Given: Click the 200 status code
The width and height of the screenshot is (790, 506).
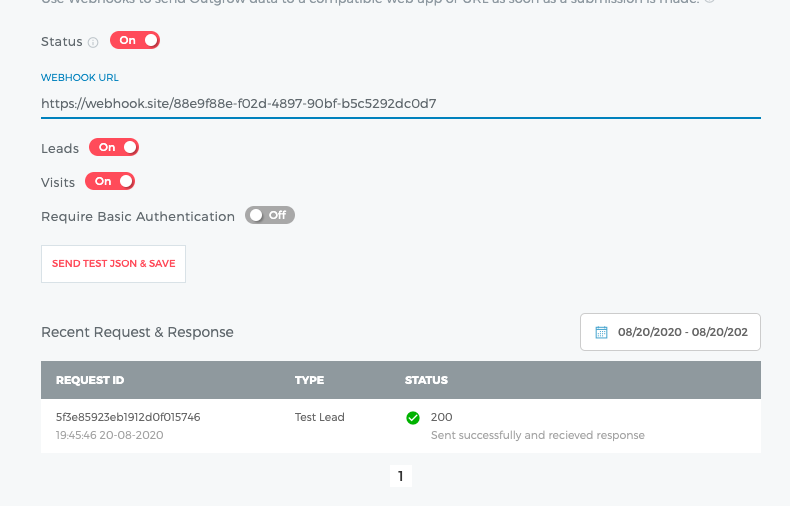Looking at the screenshot, I should [441, 417].
